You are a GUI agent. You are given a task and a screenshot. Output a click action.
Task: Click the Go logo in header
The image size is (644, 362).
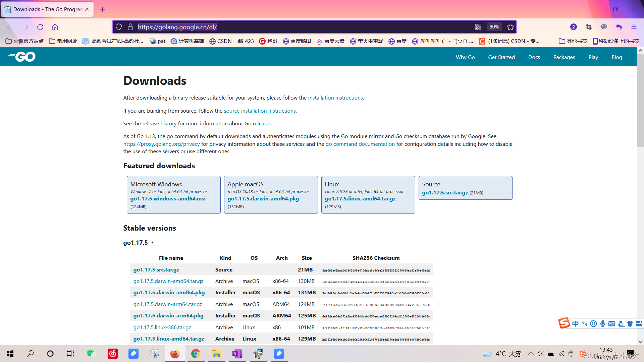click(22, 57)
